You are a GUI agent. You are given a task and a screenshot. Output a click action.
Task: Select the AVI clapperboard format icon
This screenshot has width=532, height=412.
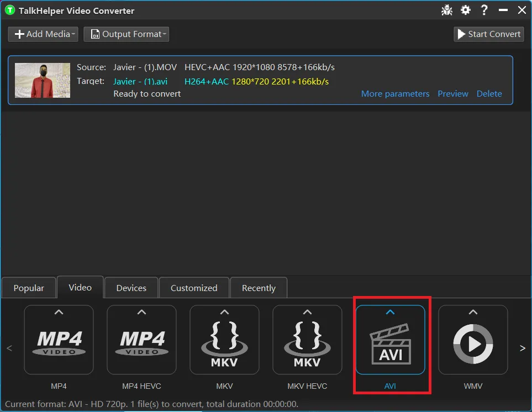390,346
